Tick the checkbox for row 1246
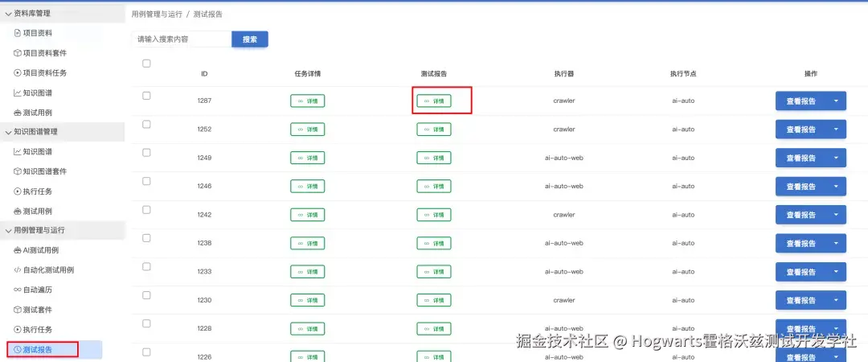The width and height of the screenshot is (868, 362). point(147,181)
